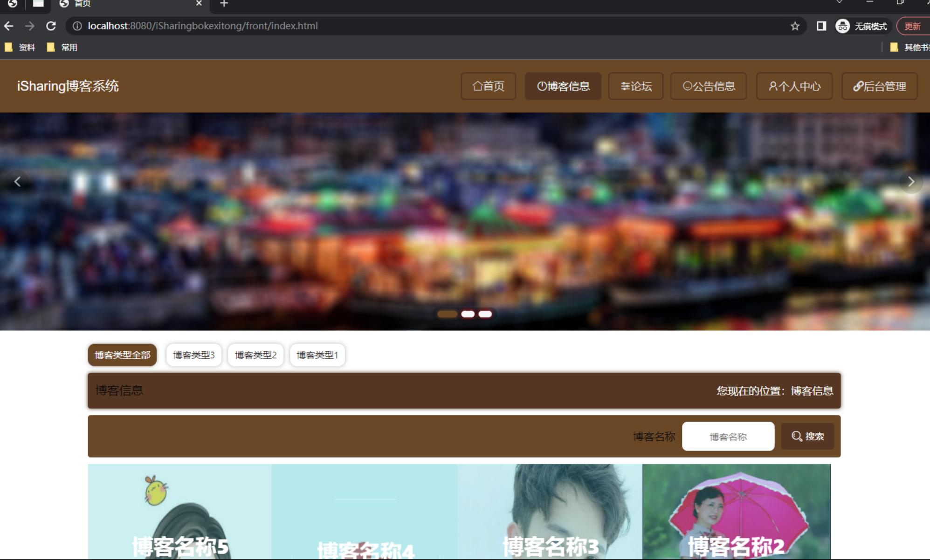The height and width of the screenshot is (560, 930).
Task: Click the 博客信息 section heading
Action: pos(119,390)
